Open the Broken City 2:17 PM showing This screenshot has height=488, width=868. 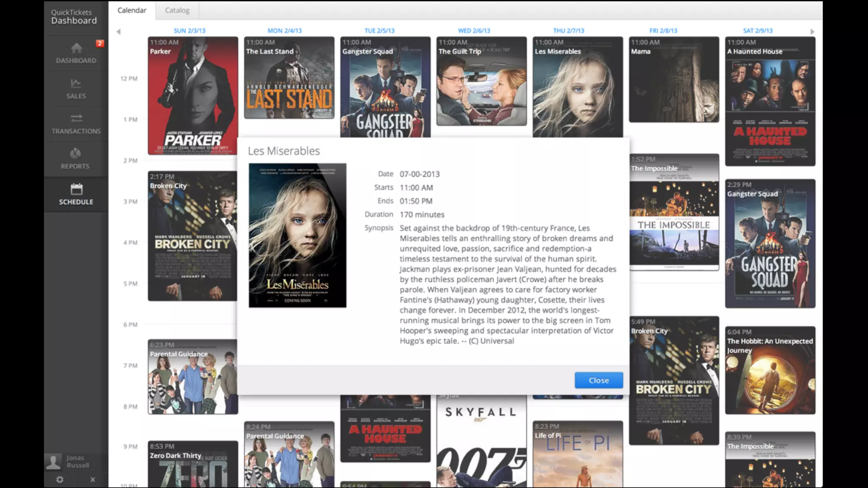pos(192,236)
